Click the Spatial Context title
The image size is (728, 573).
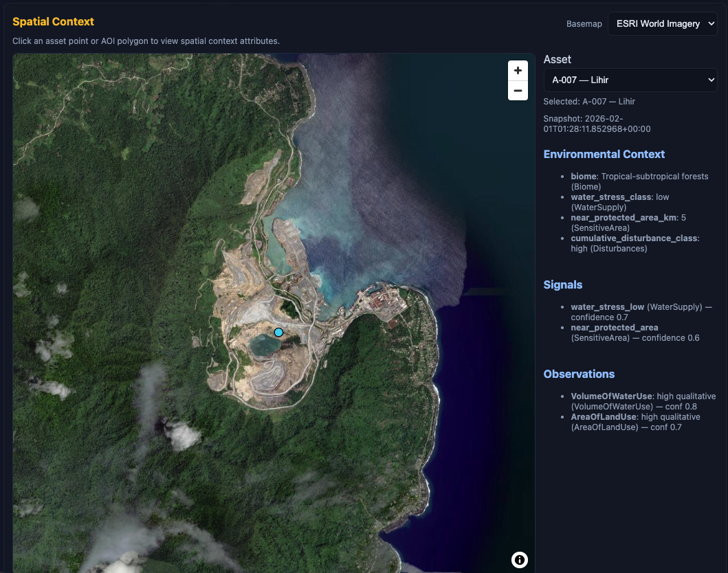pyautogui.click(x=53, y=22)
